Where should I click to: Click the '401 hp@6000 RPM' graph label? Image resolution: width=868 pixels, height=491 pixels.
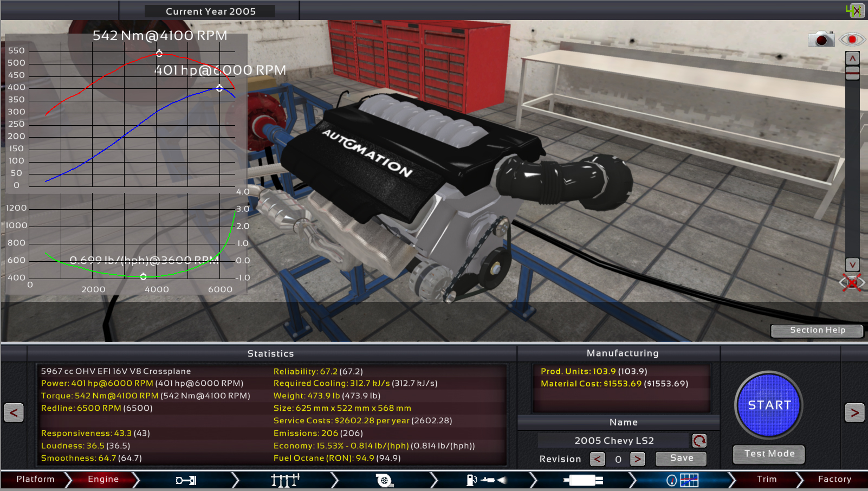(220, 70)
